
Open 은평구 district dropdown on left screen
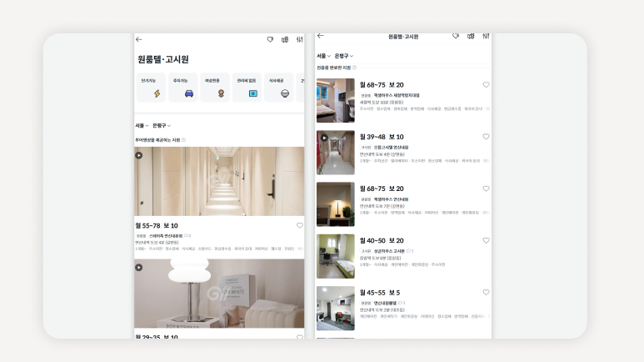(162, 125)
